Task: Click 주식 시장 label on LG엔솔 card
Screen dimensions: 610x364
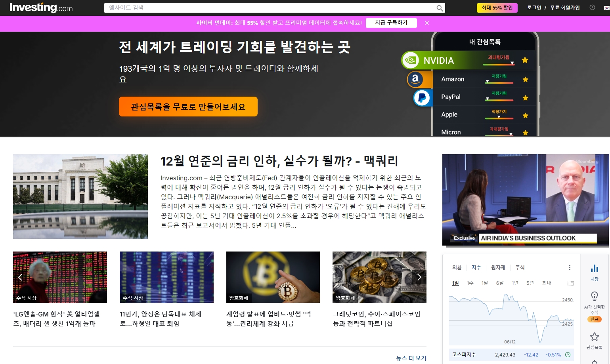Action: (27, 298)
